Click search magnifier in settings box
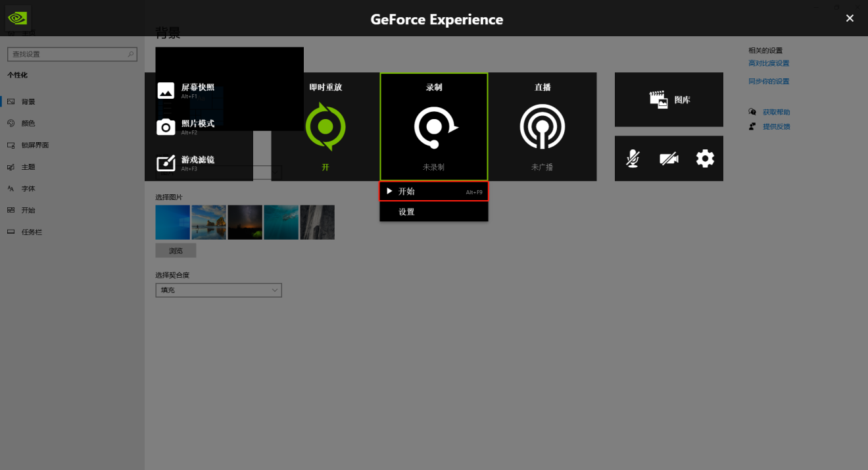868x470 pixels. click(x=131, y=54)
